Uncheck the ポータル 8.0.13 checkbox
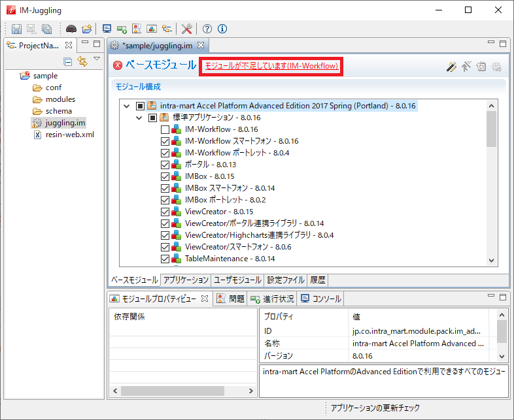The height and width of the screenshot is (420, 514). [165, 165]
